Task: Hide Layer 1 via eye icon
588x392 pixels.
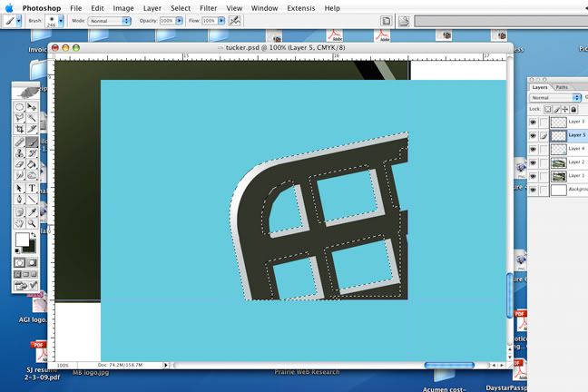Action: coord(533,176)
